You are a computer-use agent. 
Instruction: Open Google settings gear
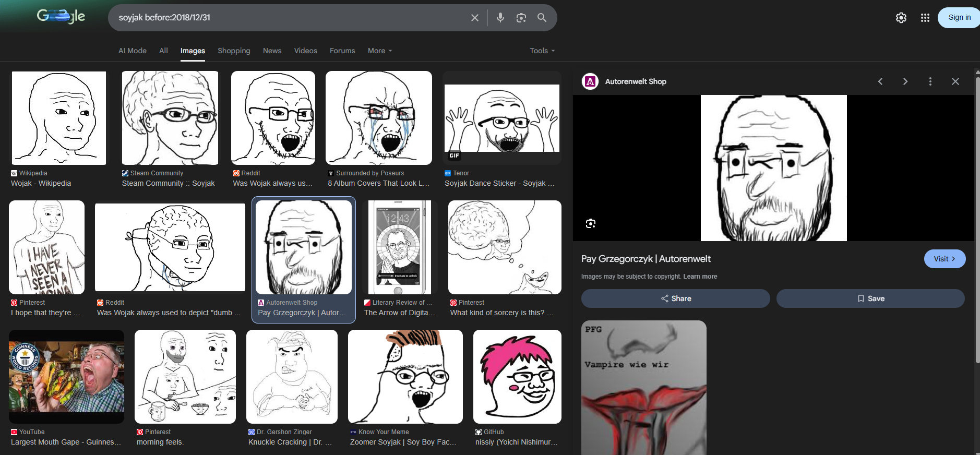(901, 18)
